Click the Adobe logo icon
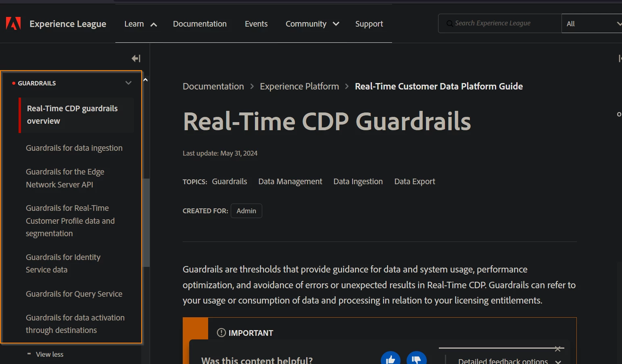Viewport: 622px width, 364px height. 13,24
